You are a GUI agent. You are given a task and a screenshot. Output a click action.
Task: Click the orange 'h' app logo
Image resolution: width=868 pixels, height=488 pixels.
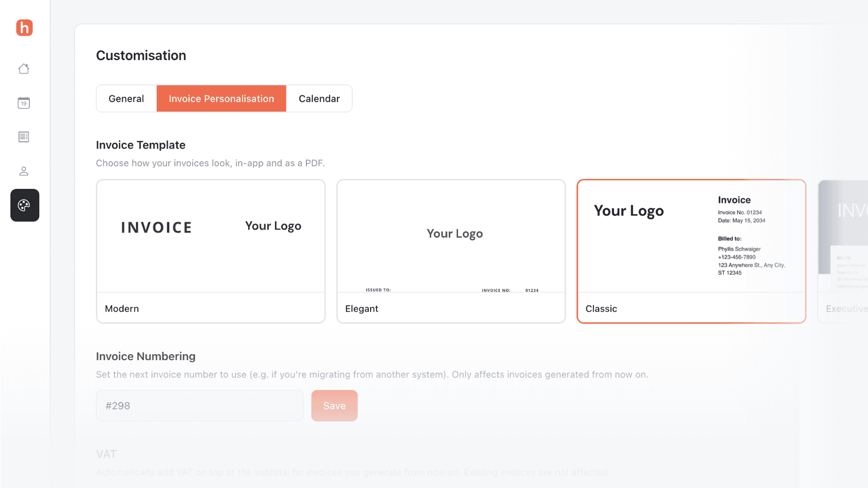point(24,28)
